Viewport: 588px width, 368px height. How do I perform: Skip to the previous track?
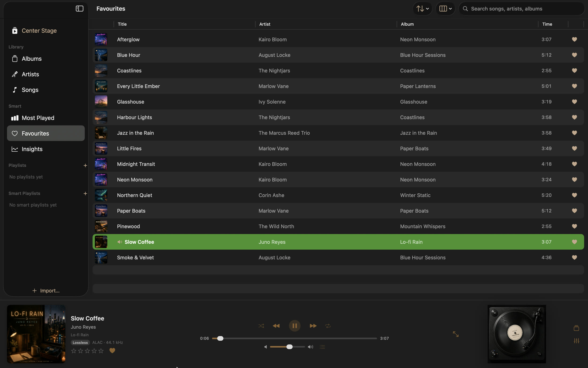(276, 326)
